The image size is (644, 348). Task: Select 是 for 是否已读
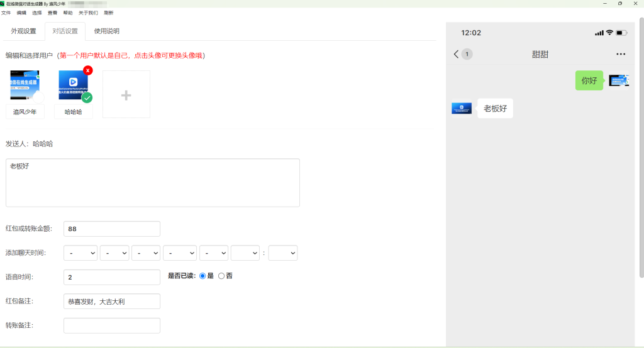click(203, 276)
